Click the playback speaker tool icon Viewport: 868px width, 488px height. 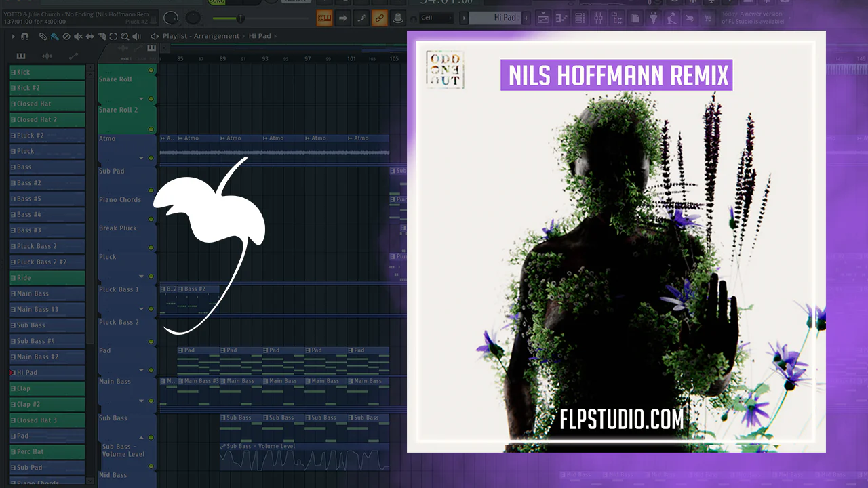click(x=135, y=36)
